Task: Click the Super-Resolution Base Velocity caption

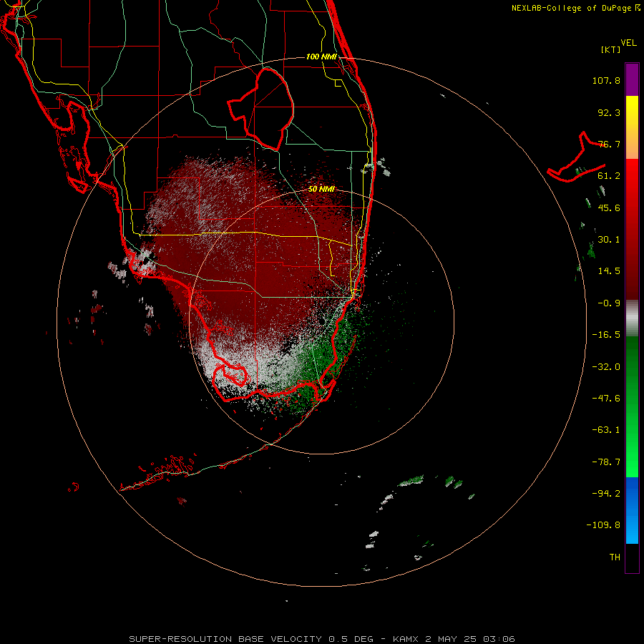Action: pos(321,639)
